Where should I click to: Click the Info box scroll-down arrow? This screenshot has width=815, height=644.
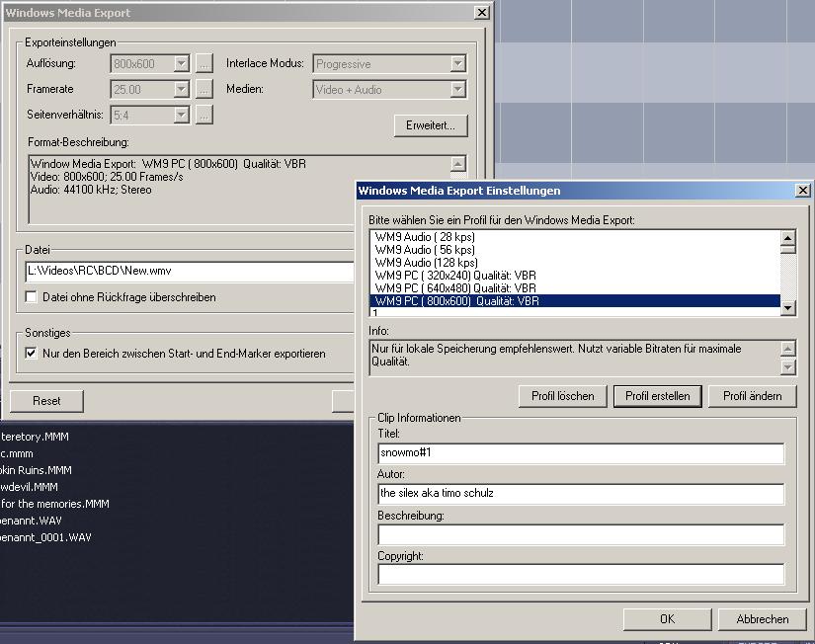click(x=788, y=367)
